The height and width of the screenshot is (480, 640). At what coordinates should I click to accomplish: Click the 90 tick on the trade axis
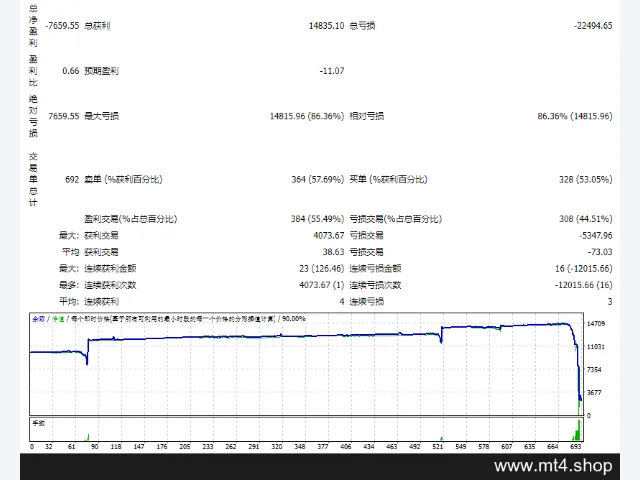coord(95,447)
